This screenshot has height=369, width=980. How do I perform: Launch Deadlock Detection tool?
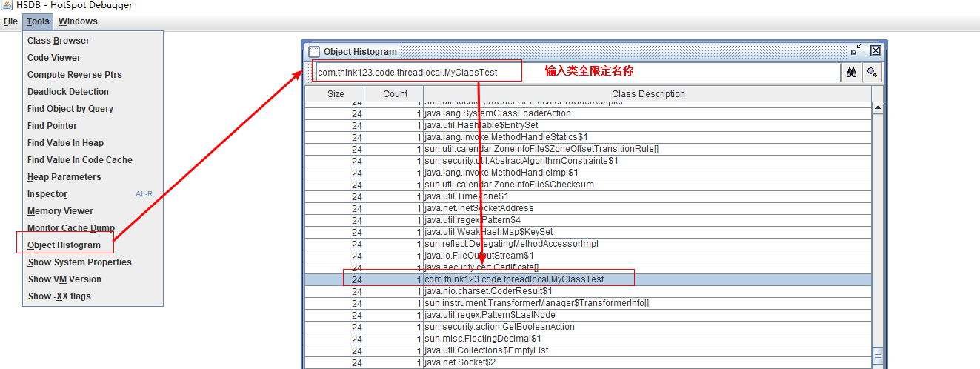(68, 92)
